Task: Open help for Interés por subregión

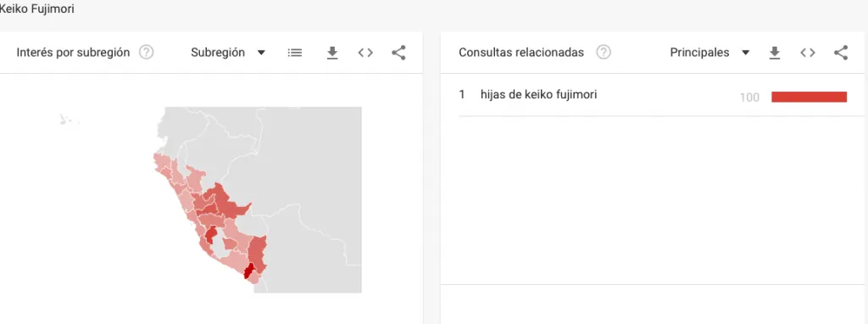Action: point(146,53)
